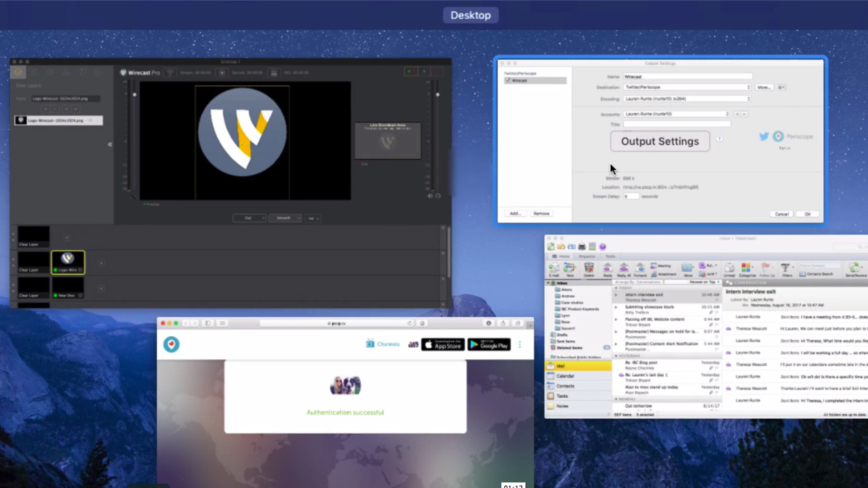The height and width of the screenshot is (488, 868).
Task: Click Remove in Output Settings
Action: 541,213
